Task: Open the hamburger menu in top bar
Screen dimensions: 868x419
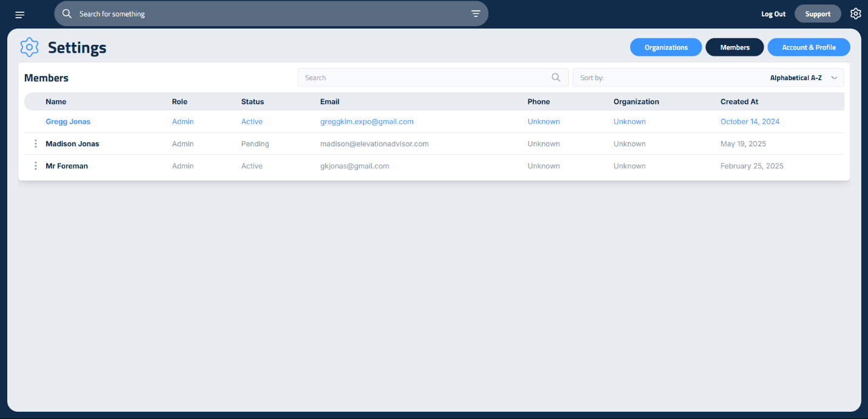Action: pos(20,14)
